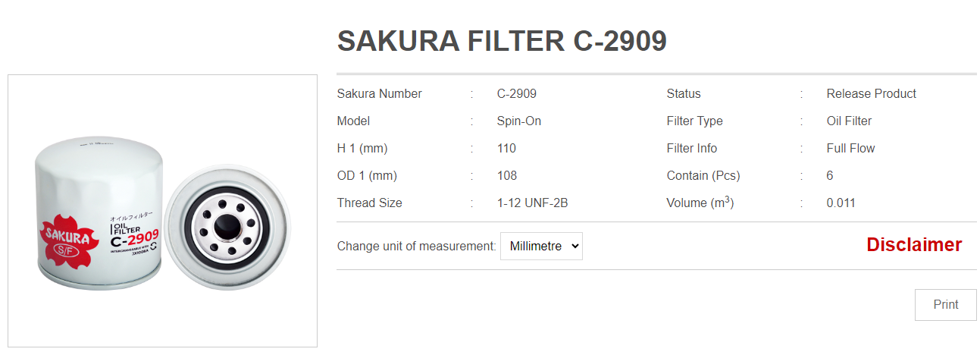Click the Oil Filter type value

coord(849,121)
